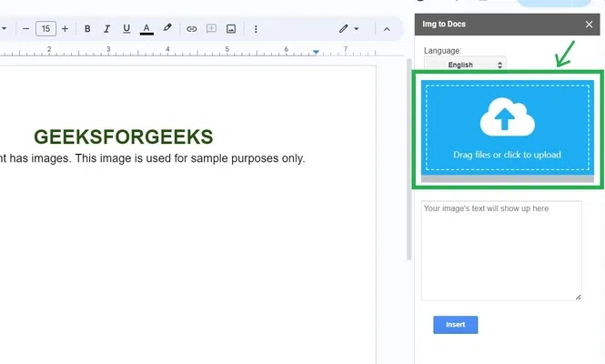
Task: Click the add comment icon
Action: click(212, 29)
